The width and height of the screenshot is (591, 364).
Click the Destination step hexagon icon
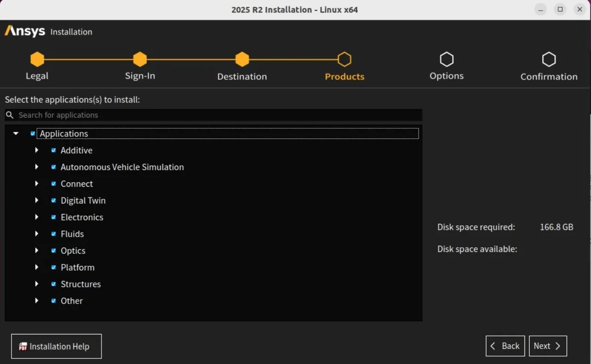242,59
